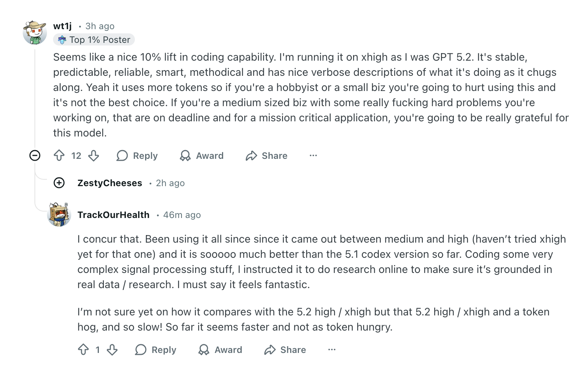Image resolution: width=588 pixels, height=370 pixels.
Task: Downvote TrackOurHealth's reply
Action: [112, 350]
